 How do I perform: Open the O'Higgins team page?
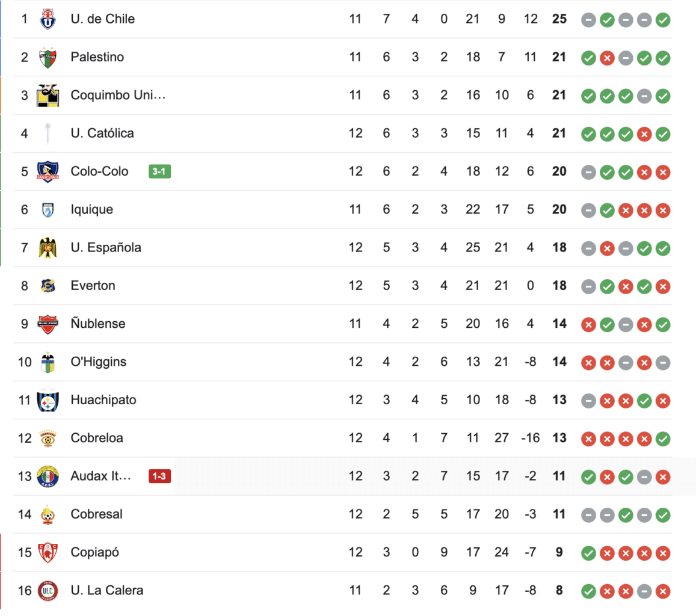99,362
